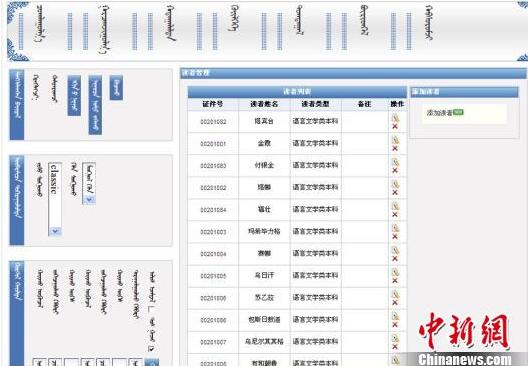Edit the reader record for 乌尼尔其其格
The width and height of the screenshot is (528, 366).
(x=395, y=338)
